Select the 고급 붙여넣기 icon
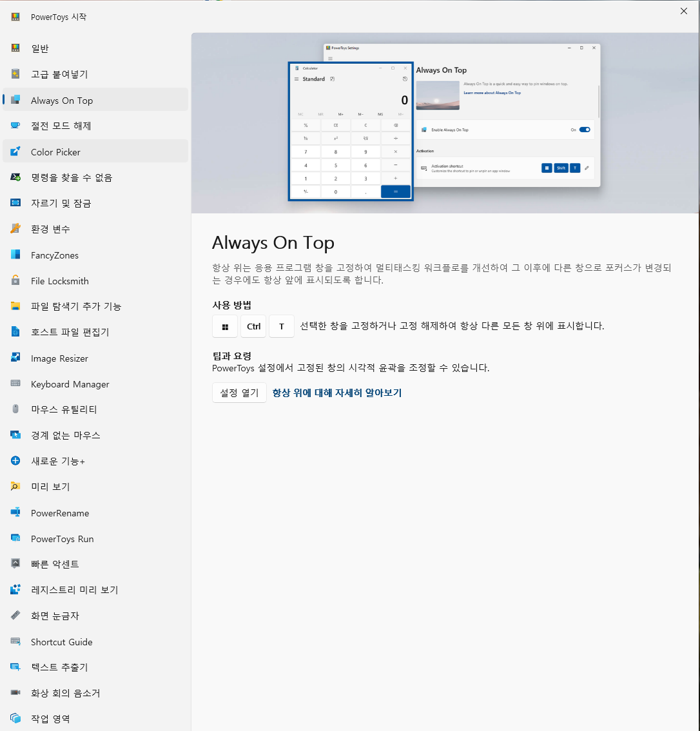This screenshot has height=731, width=700. point(15,73)
